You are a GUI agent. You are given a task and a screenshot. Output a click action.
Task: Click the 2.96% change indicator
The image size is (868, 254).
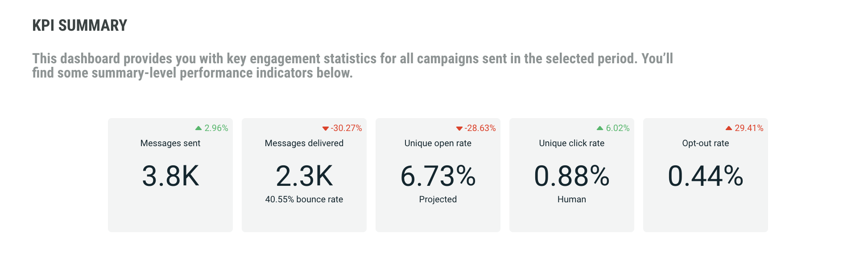click(216, 128)
